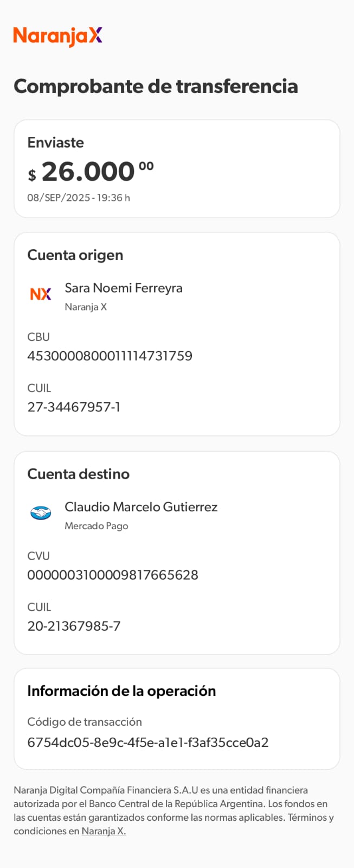This screenshot has width=354, height=868.
Task: Tap the NX origin account icon
Action: (x=41, y=294)
